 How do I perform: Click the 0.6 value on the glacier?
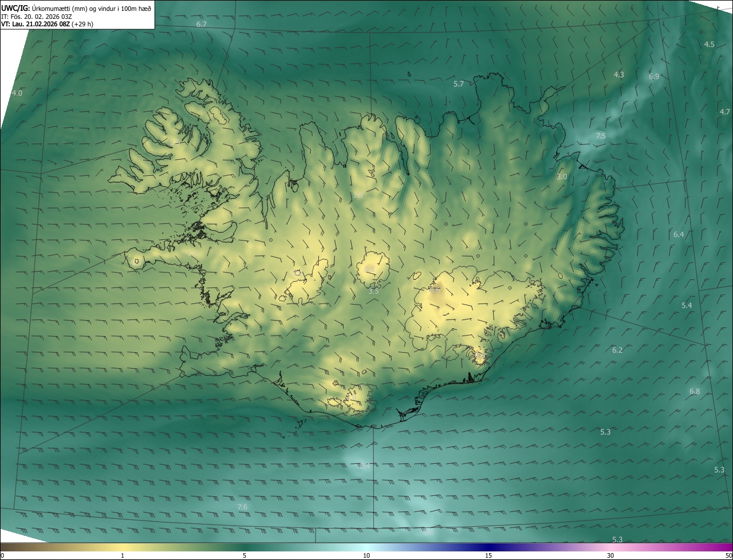pyautogui.click(x=435, y=290)
